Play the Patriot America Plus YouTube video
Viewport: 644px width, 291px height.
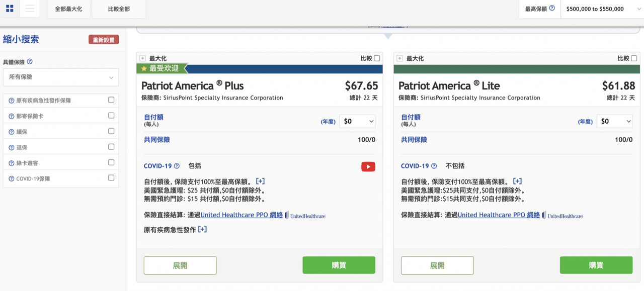coord(368,167)
